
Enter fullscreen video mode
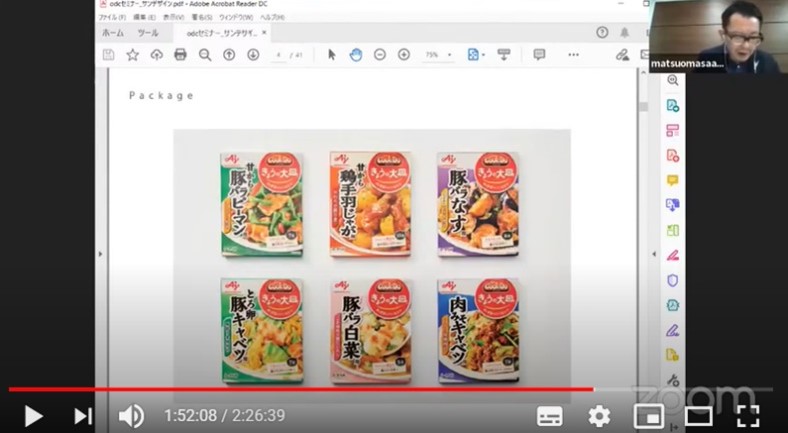point(748,416)
